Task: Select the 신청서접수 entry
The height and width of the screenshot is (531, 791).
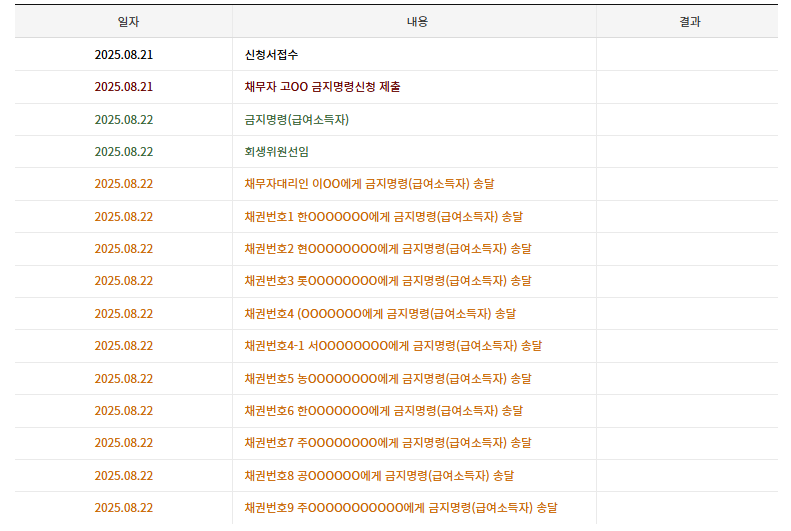Action: point(271,54)
